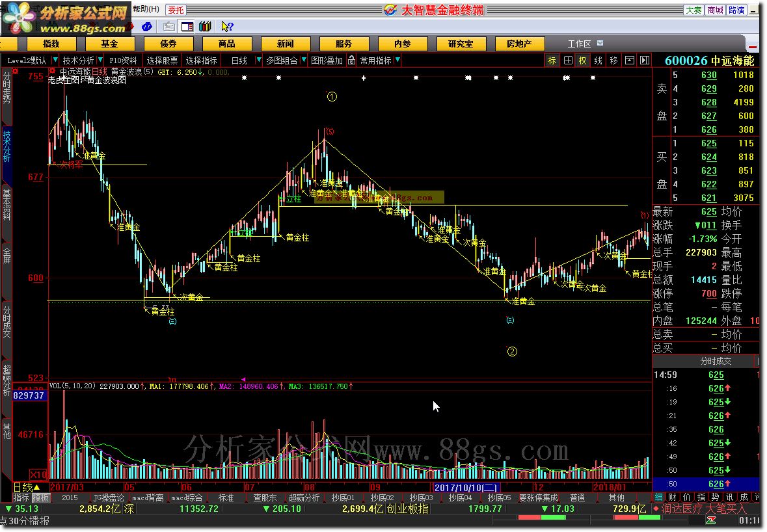
Task: Select the 移 move chart tool
Action: point(614,60)
